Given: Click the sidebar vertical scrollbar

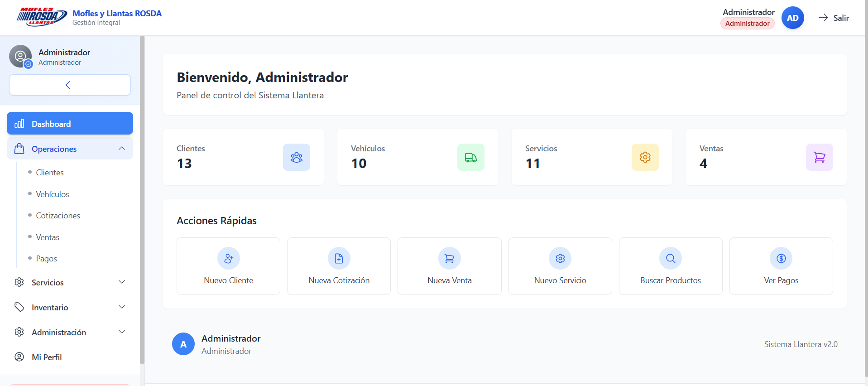Looking at the screenshot, I should (142, 199).
